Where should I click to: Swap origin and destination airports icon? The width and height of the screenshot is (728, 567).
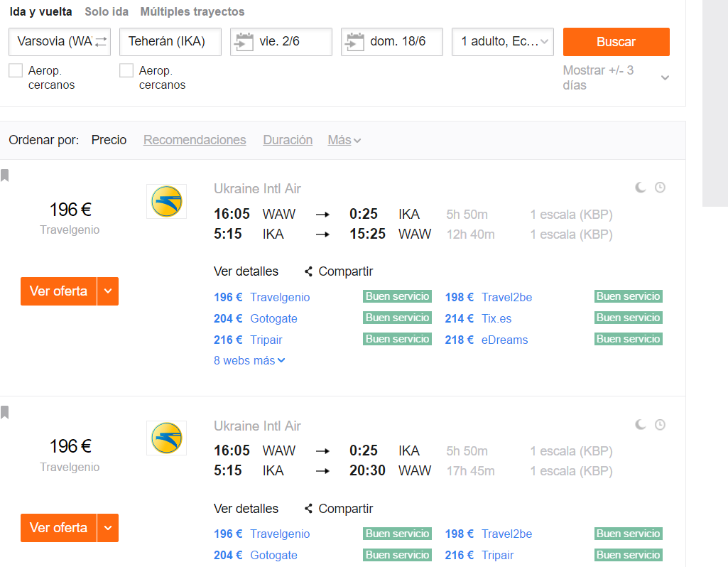[101, 42]
